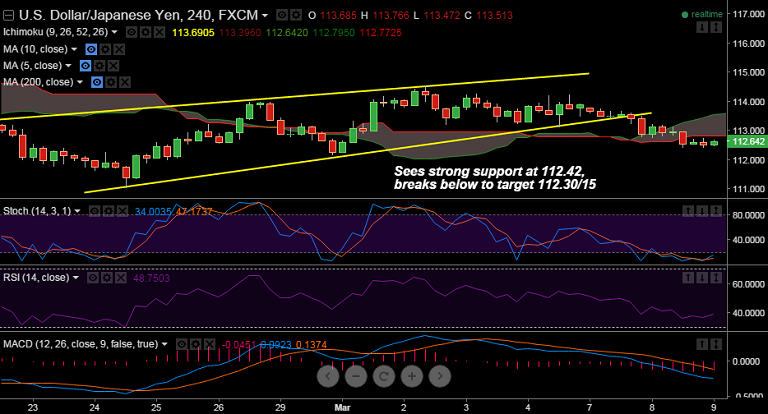Open the MA (10, close) dropdown
This screenshot has height=414, width=768.
(x=74, y=49)
